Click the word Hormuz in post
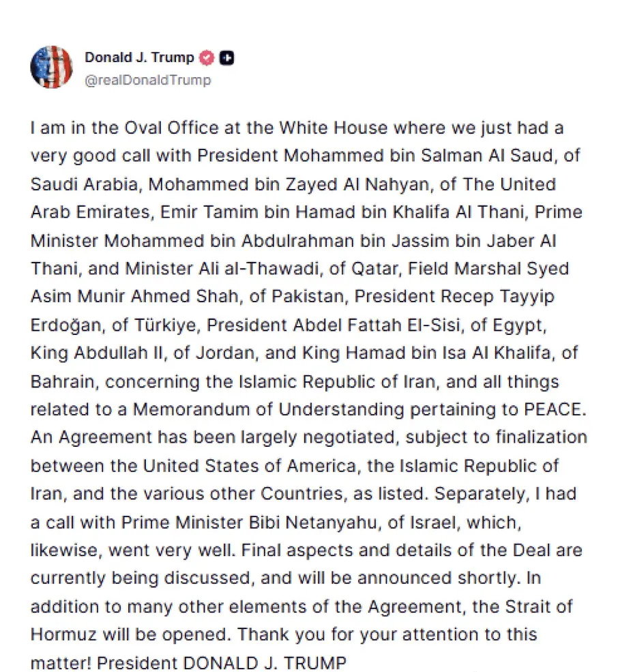 [63, 634]
